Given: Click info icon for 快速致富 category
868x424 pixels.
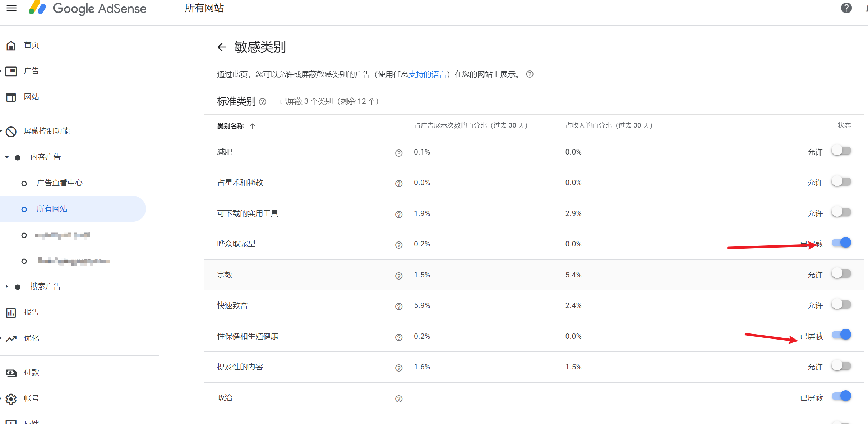Looking at the screenshot, I should pos(398,306).
